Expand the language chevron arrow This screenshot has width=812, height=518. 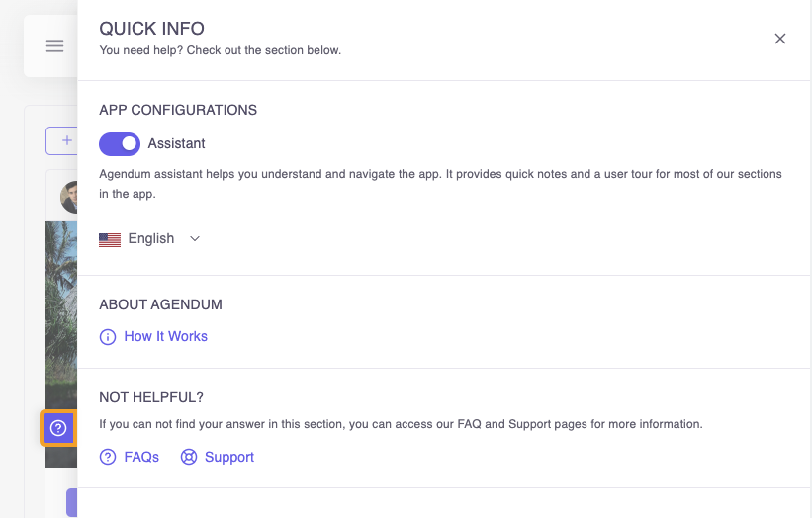coord(195,239)
